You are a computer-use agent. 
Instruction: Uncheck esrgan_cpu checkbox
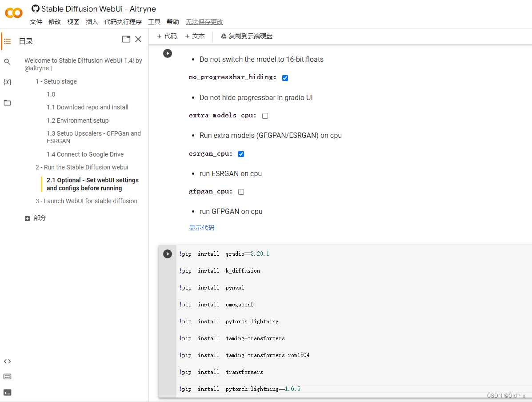(241, 154)
